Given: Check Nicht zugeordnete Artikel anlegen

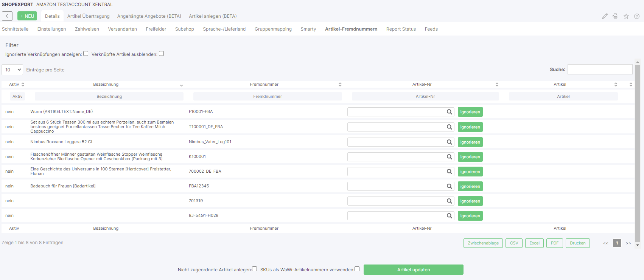Looking at the screenshot, I should (255, 269).
